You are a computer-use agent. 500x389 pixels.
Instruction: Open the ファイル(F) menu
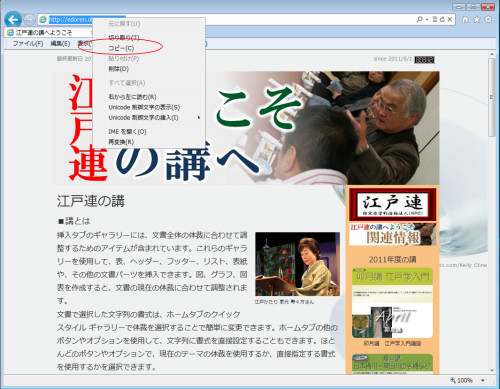[28, 43]
